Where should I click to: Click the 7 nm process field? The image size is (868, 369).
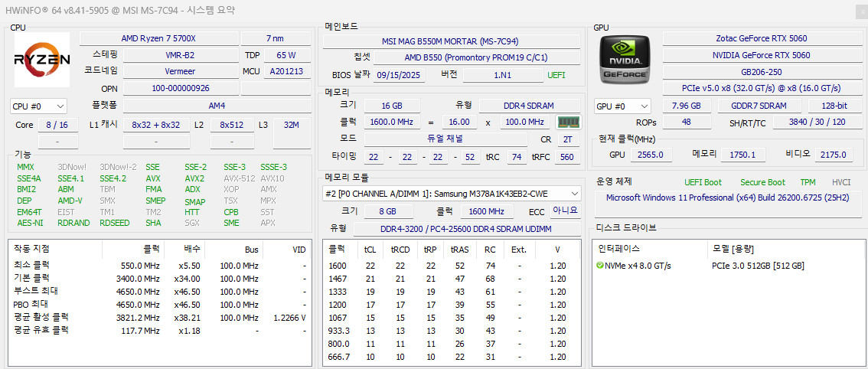[275, 38]
